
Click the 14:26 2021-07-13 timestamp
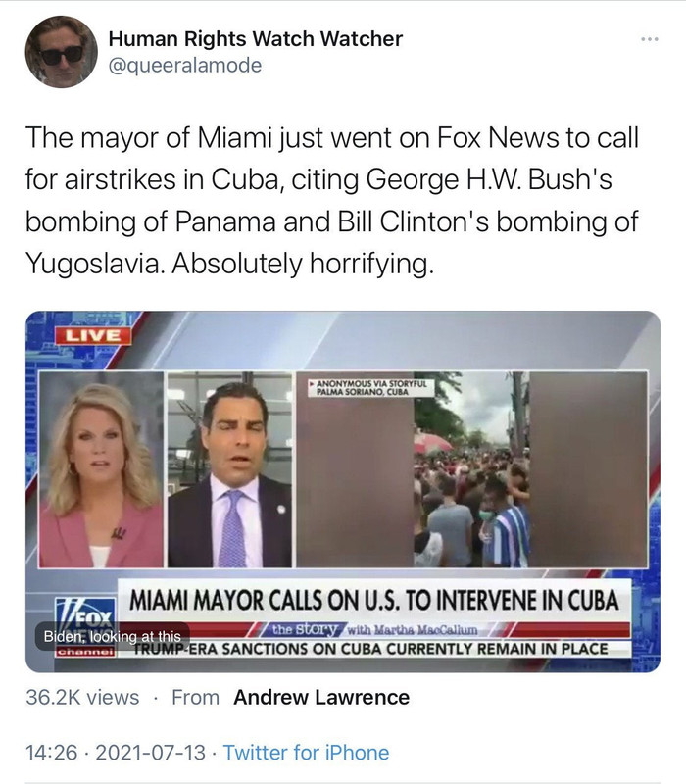click(x=116, y=752)
